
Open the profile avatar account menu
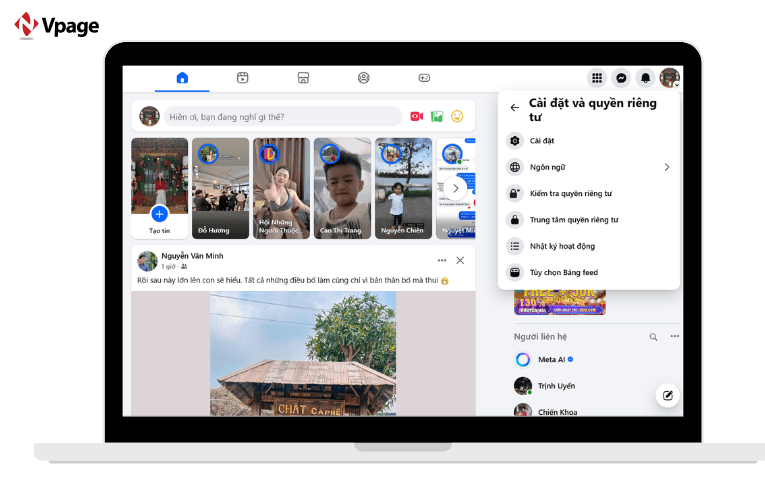(x=669, y=78)
